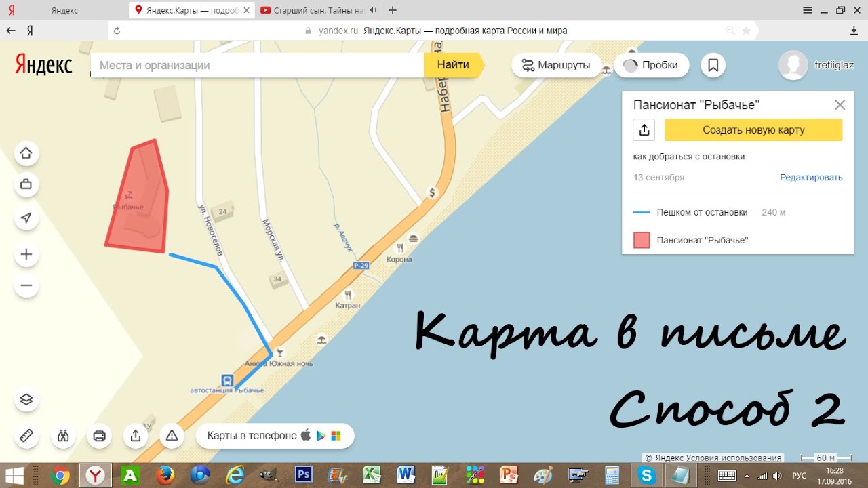Click the Редактировать link
The height and width of the screenshot is (488, 868).
click(811, 178)
